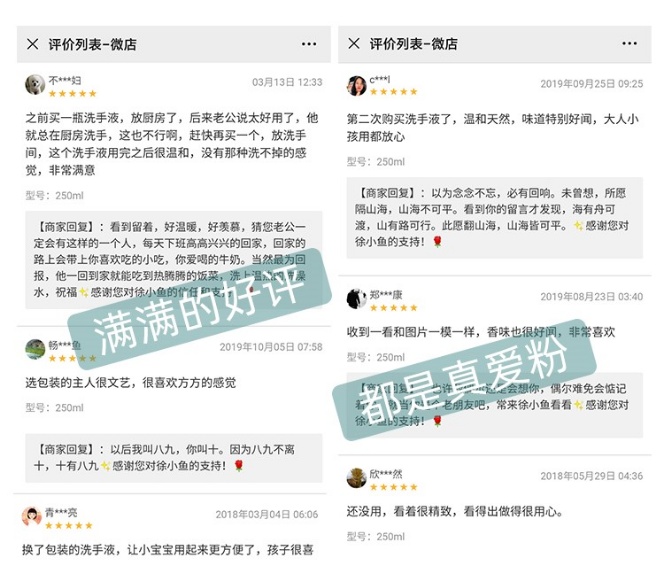Viewport: 656px width, 581px height.
Task: Tap the avatar of user 不***妇
Action: coord(35,85)
